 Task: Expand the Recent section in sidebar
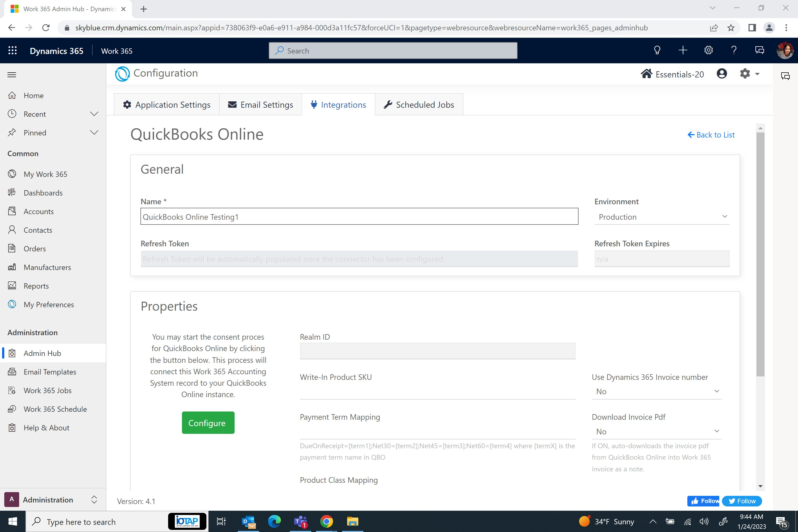coord(94,114)
